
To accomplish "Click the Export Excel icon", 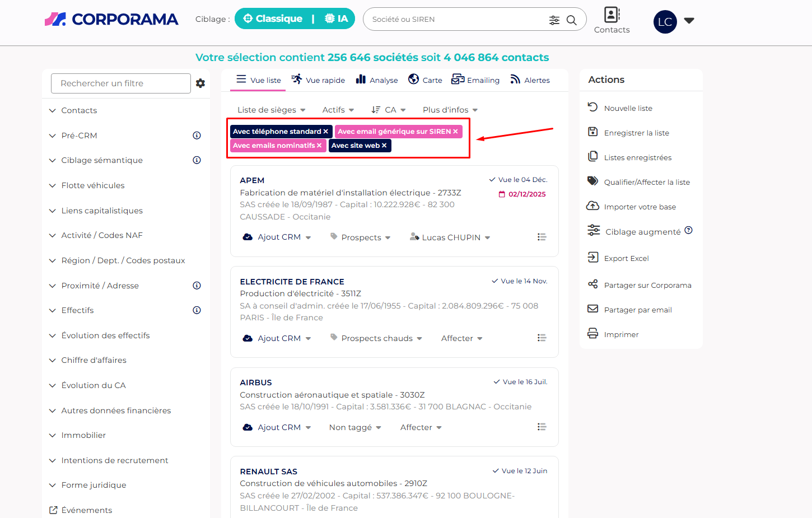I will 592,258.
